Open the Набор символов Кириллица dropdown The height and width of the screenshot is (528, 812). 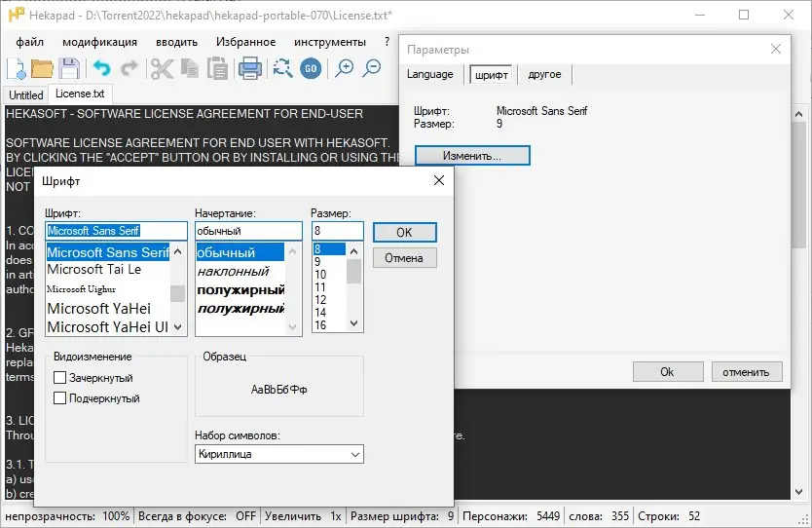tap(279, 454)
